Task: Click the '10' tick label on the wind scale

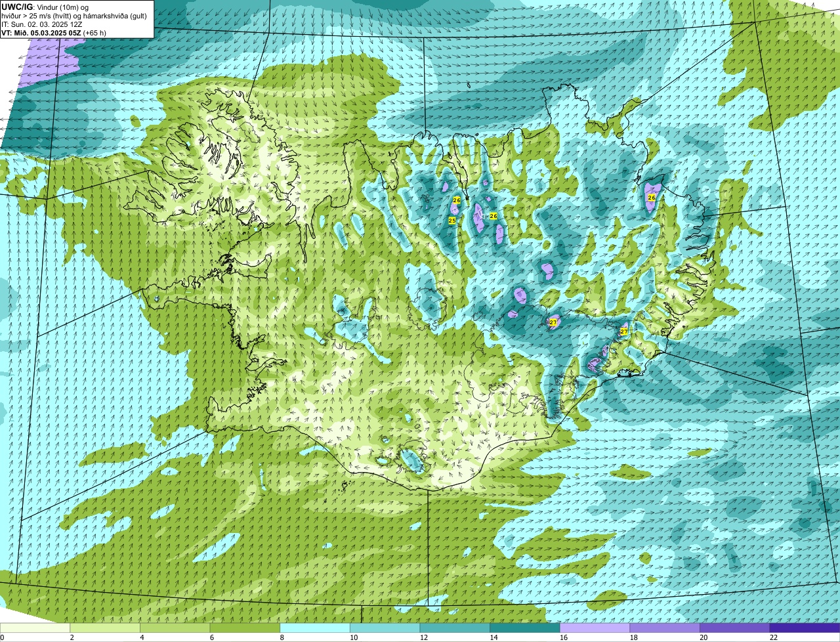Action: [354, 637]
